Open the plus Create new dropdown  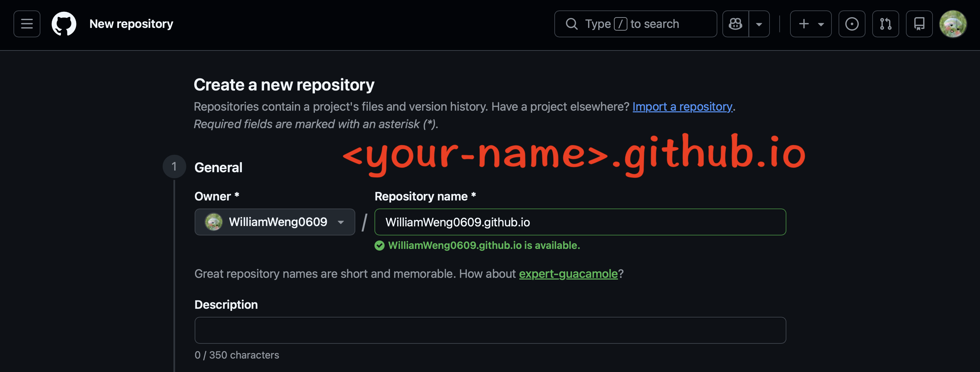[x=810, y=24]
